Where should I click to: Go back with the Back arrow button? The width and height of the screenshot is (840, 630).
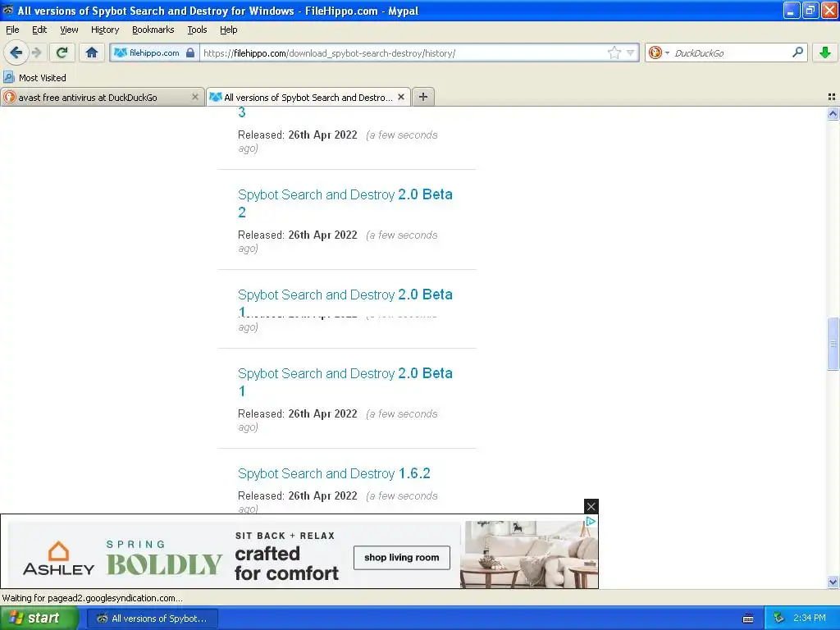pyautogui.click(x=16, y=52)
